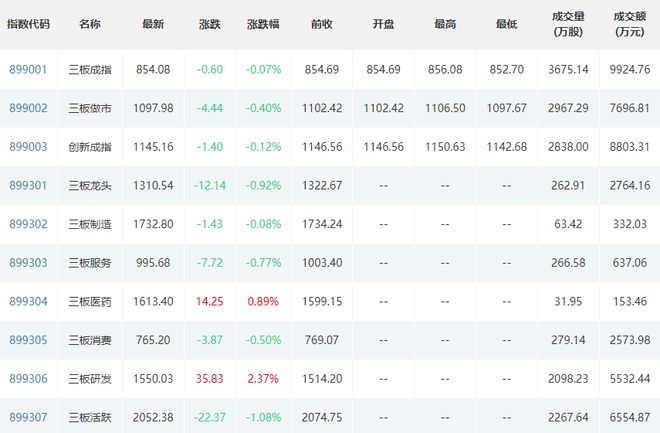Open index code 899306 link

point(28,379)
